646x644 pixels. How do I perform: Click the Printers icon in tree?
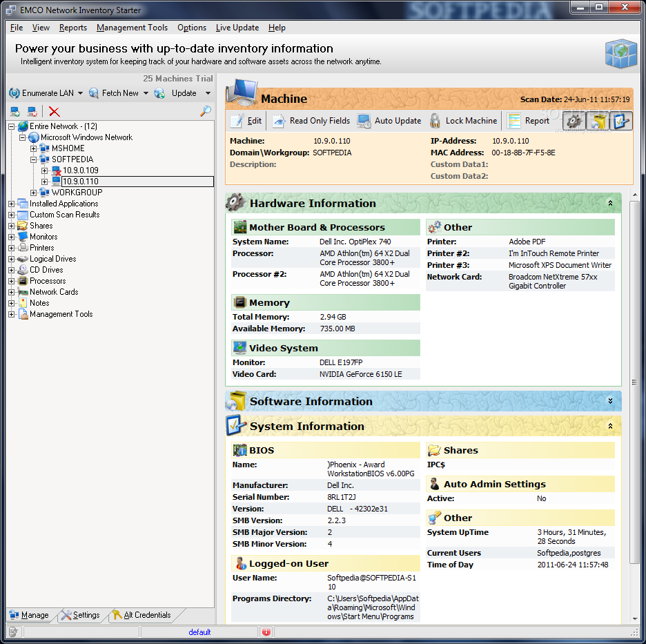(x=23, y=248)
